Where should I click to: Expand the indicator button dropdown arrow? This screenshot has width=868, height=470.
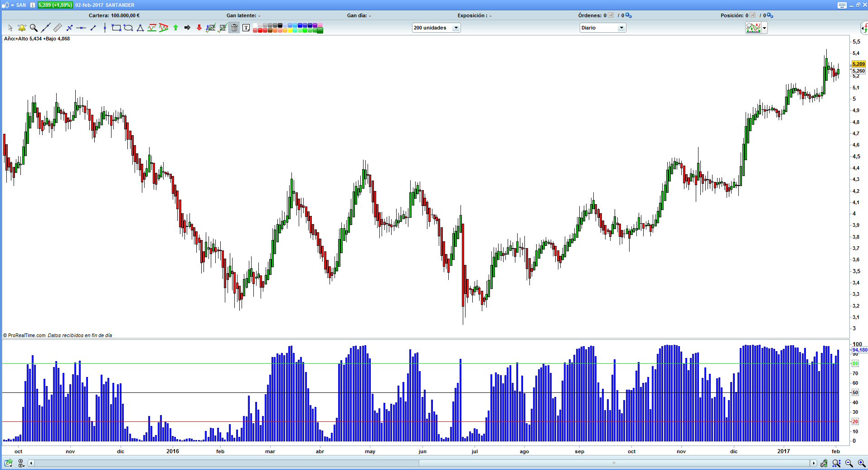coord(765,28)
